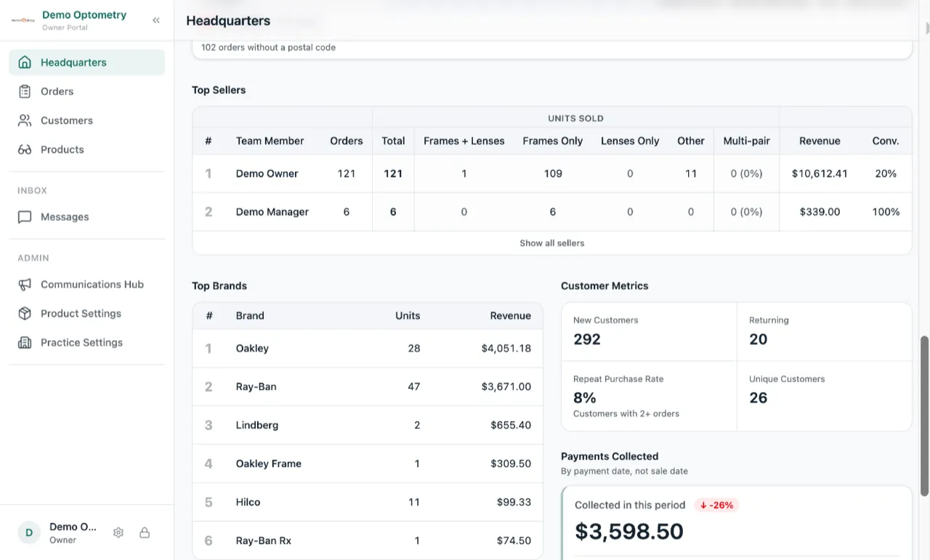
Task: Click the Customers people icon
Action: (x=25, y=121)
